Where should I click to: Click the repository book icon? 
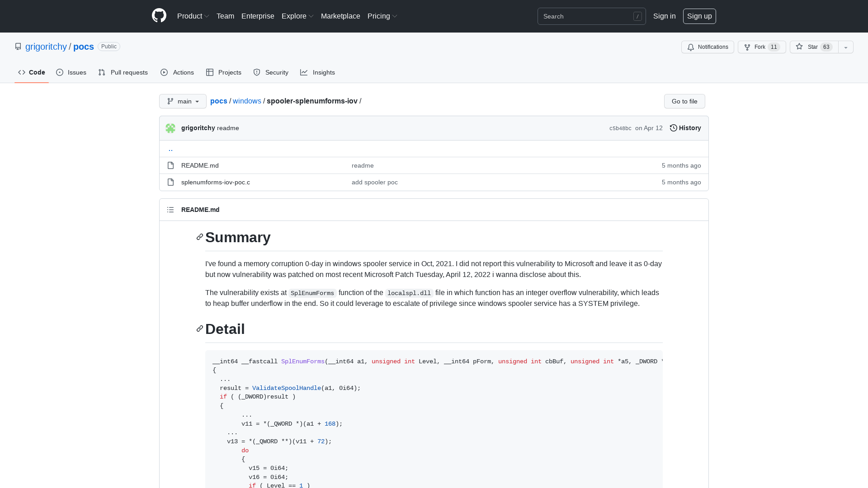[18, 47]
